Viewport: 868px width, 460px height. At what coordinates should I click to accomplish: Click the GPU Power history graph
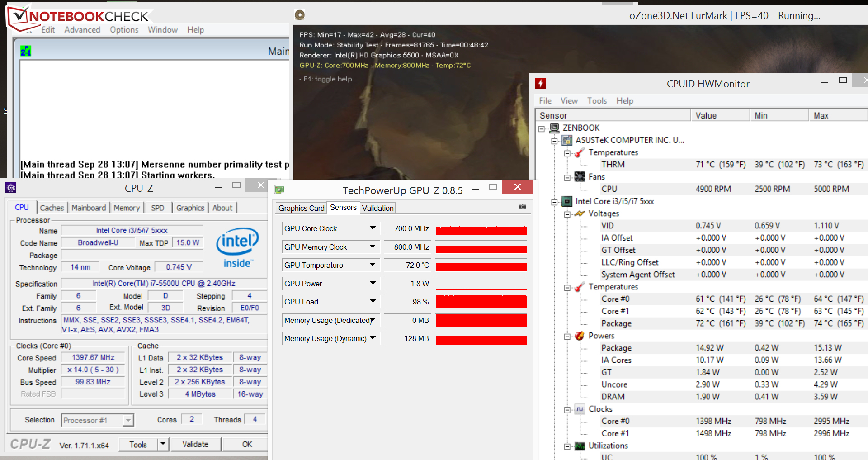pos(481,283)
